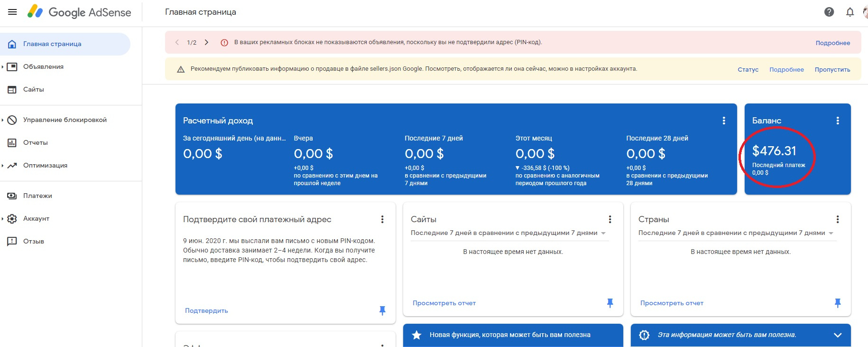Image resolution: width=868 pixels, height=347 pixels.
Task: Open the notifications bell
Action: tap(850, 12)
